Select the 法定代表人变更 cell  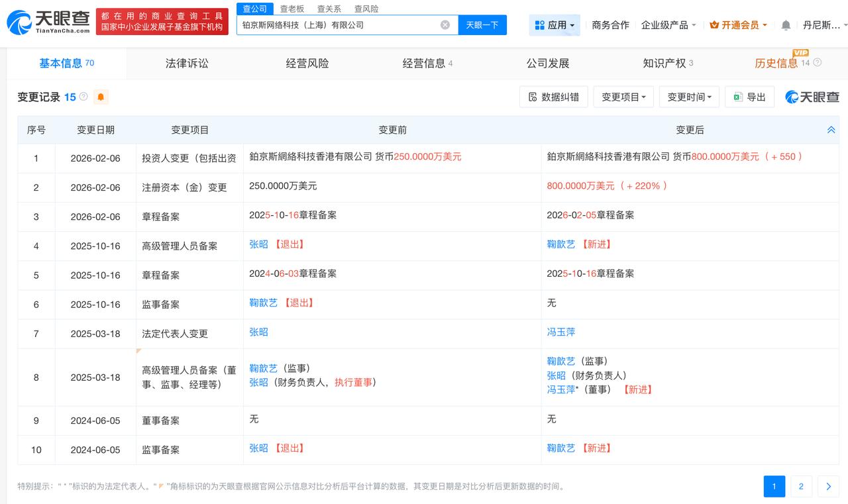point(189,334)
